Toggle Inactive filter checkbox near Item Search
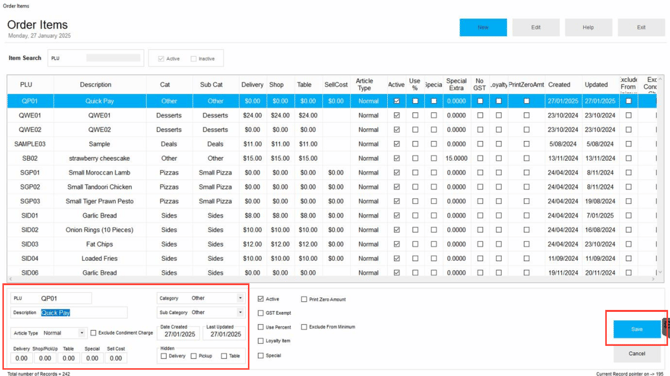 tap(194, 59)
